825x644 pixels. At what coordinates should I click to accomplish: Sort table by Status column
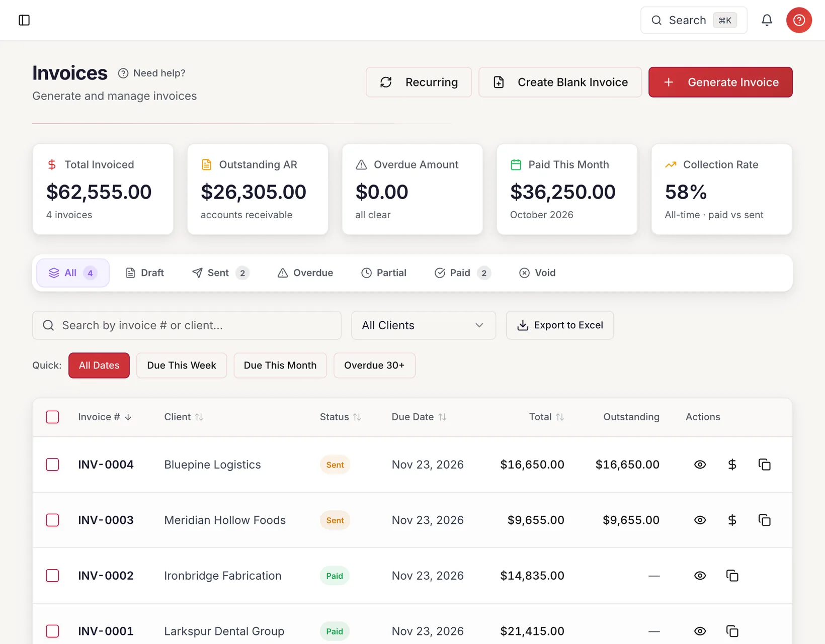(357, 417)
